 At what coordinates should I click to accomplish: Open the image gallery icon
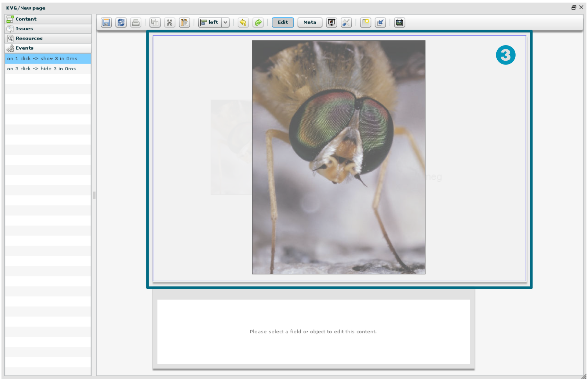399,22
